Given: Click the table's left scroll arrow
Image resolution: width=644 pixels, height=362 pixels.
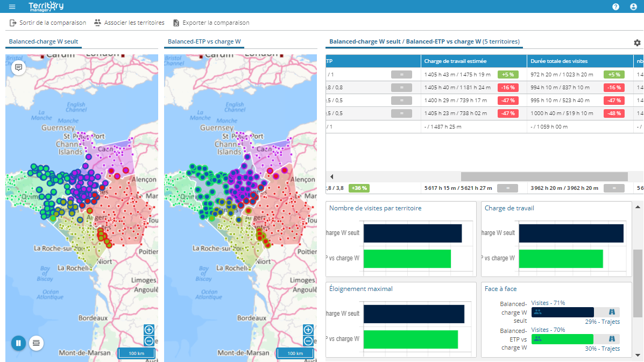Looking at the screenshot, I should [x=331, y=176].
